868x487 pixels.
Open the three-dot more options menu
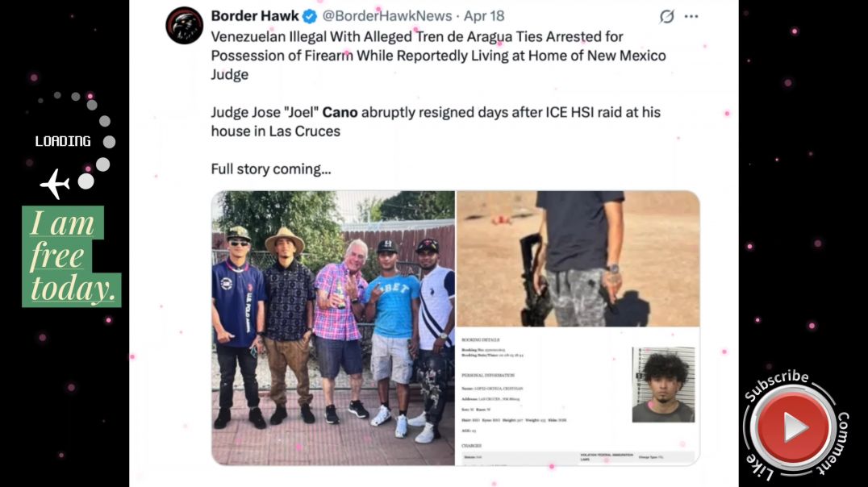click(x=691, y=17)
